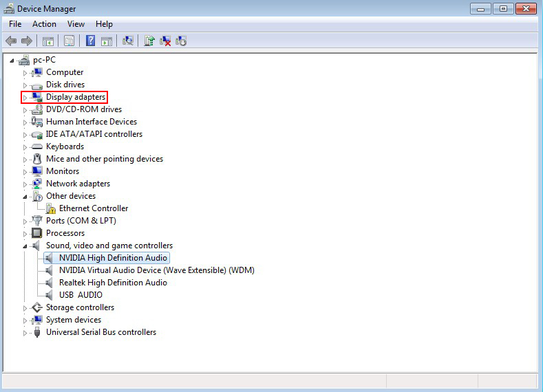Viewport: 543px width, 392px height.
Task: Open the Action menu
Action: (x=44, y=24)
